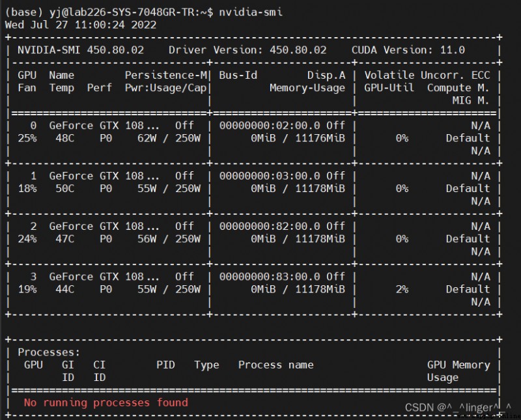The width and height of the screenshot is (521, 420).
Task: Click the 50C temperature value
Action: 64,189
